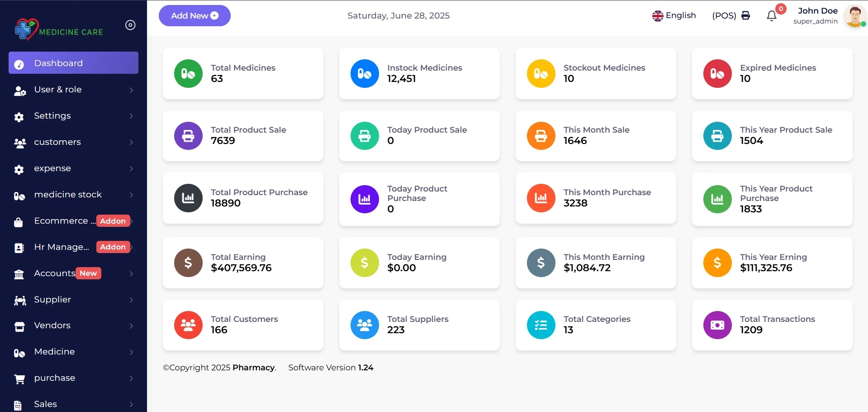Click the print icon next to POS
The width and height of the screenshot is (868, 412).
coord(746,15)
